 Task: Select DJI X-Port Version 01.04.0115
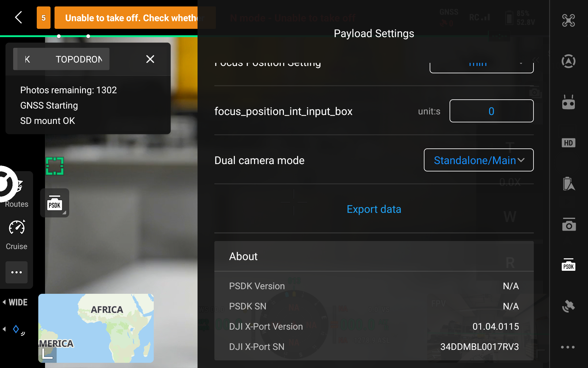point(496,327)
